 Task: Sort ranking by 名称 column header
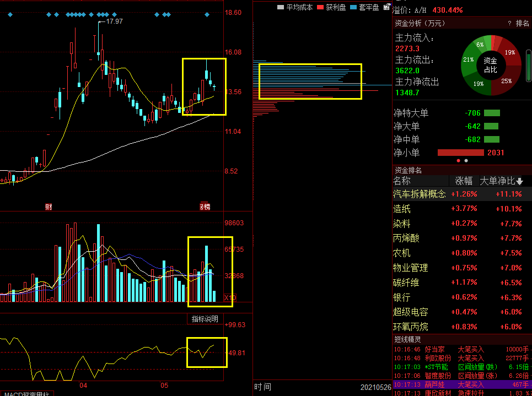(402, 181)
